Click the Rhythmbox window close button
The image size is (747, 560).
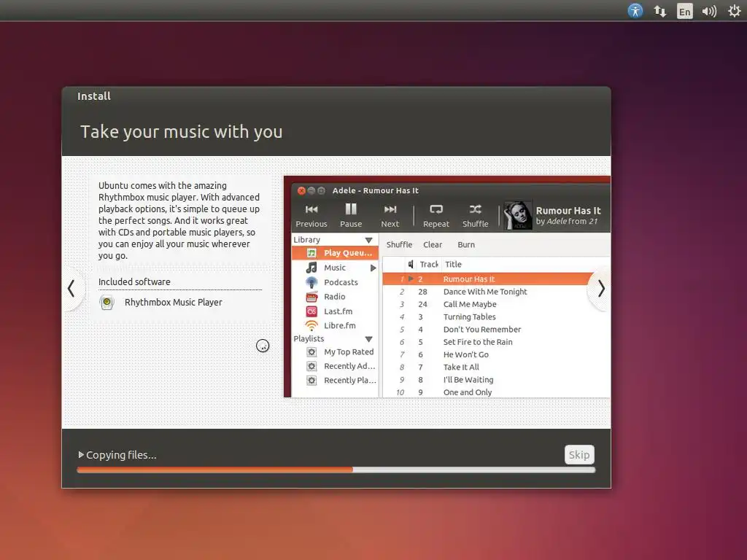301,190
